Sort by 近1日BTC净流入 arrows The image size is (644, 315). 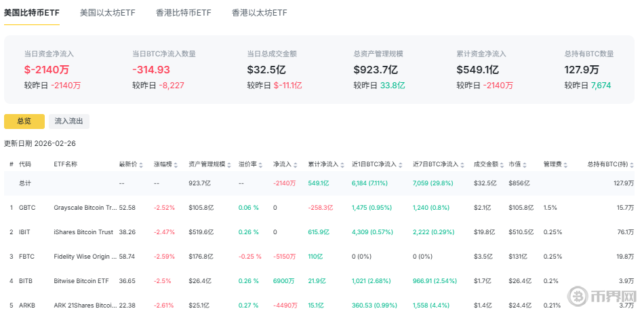pyautogui.click(x=401, y=165)
